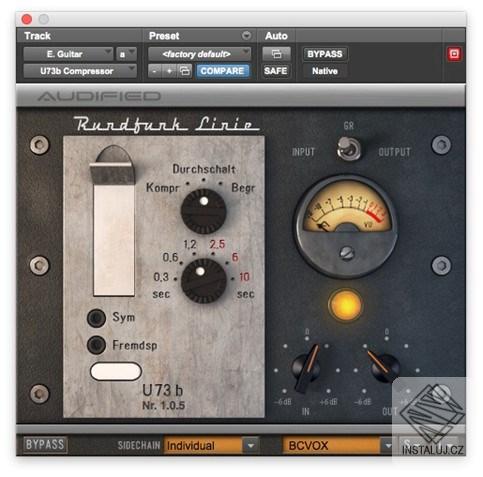Toggle the COMPARE button

(x=222, y=71)
